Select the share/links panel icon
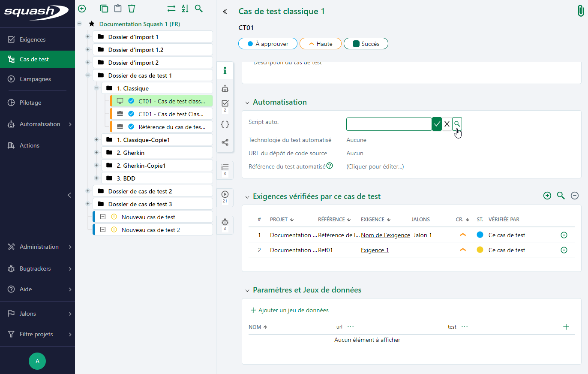The image size is (588, 374). click(225, 142)
